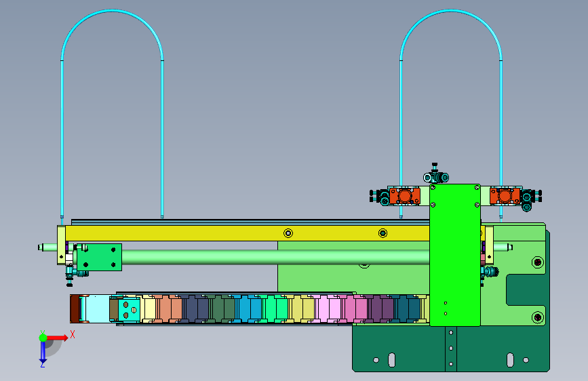588x381 pixels.
Task: Click the lower red screw hole on the light-green plate
Action: 538,318
